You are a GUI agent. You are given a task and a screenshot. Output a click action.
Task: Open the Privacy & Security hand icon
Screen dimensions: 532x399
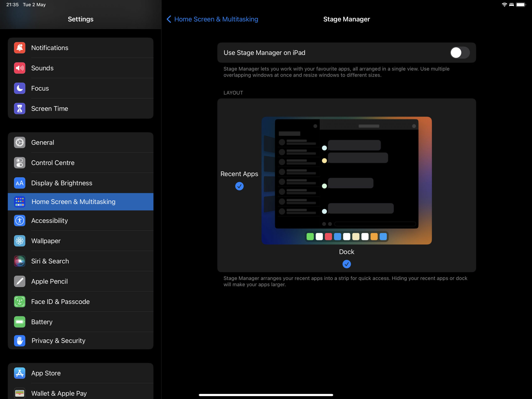[x=20, y=341]
